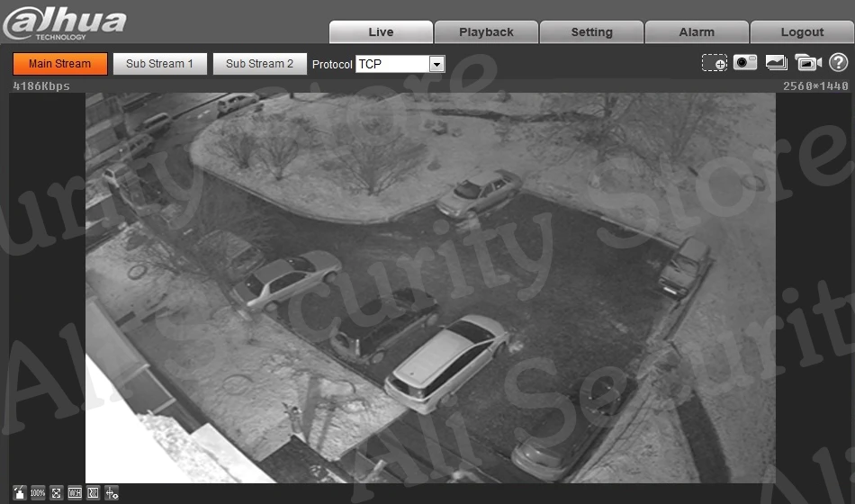This screenshot has width=855, height=504.
Task: Switch to the Live tab
Action: pos(381,32)
